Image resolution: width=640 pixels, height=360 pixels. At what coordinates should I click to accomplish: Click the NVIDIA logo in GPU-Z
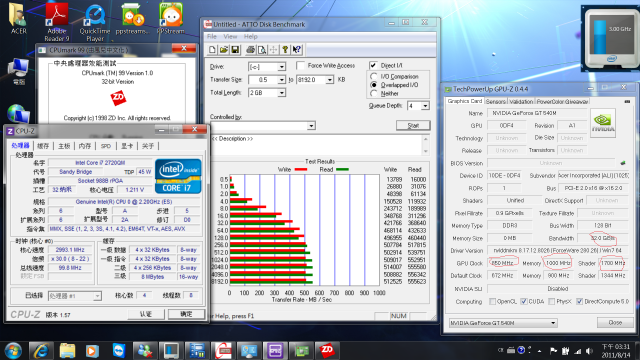603,123
